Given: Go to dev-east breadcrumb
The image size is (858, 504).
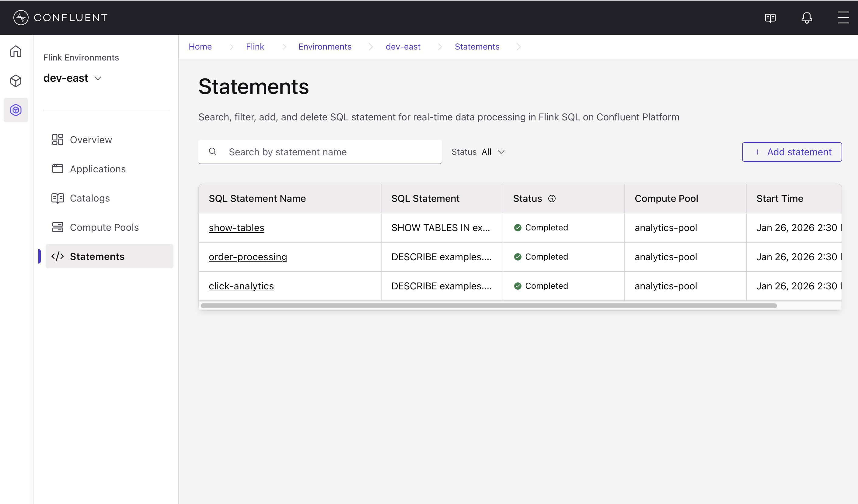Looking at the screenshot, I should [x=403, y=47].
